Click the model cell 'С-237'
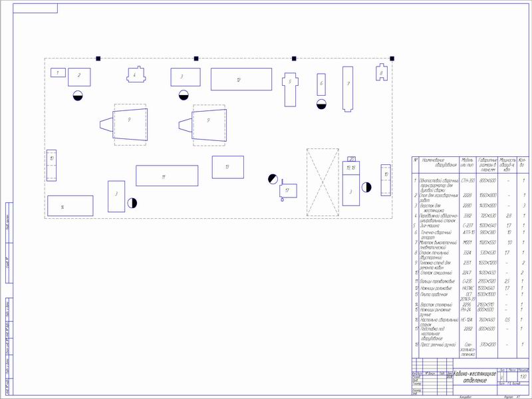 pos(467,225)
